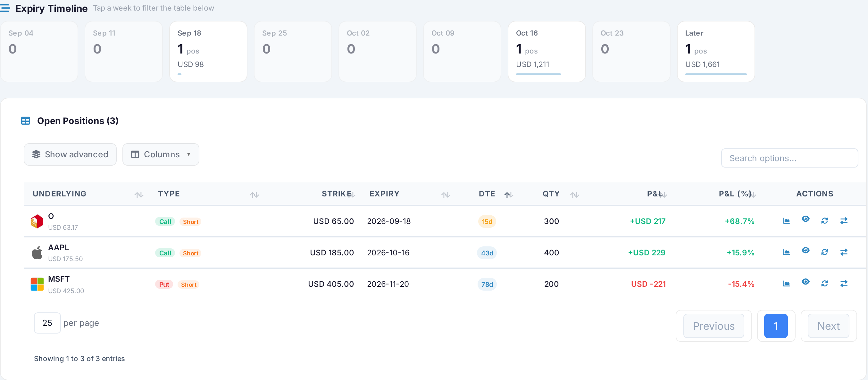Filter by the Oct 16 expiry week card

click(547, 52)
